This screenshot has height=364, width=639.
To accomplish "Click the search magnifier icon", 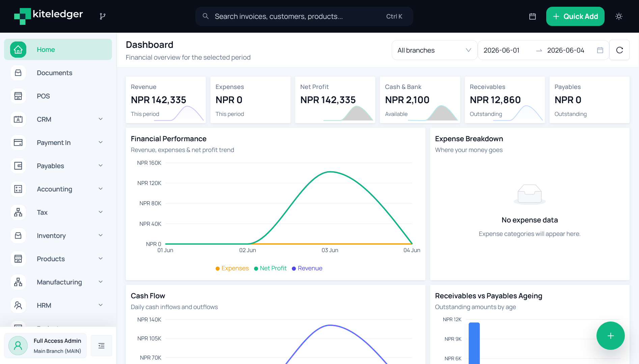I will coord(205,16).
